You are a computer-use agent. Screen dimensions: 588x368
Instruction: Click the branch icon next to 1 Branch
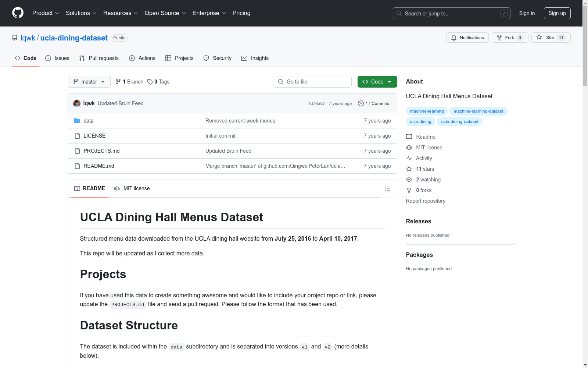tap(118, 82)
